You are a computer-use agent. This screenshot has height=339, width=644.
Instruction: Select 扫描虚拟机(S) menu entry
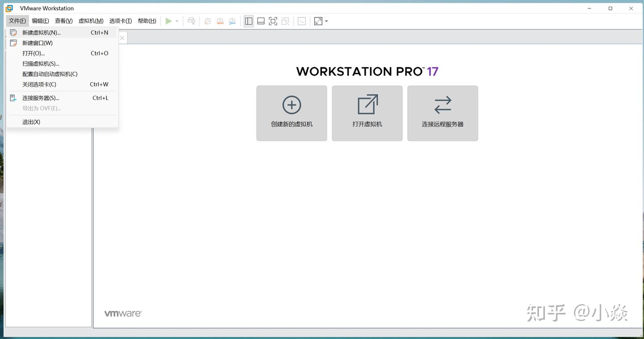(x=40, y=63)
